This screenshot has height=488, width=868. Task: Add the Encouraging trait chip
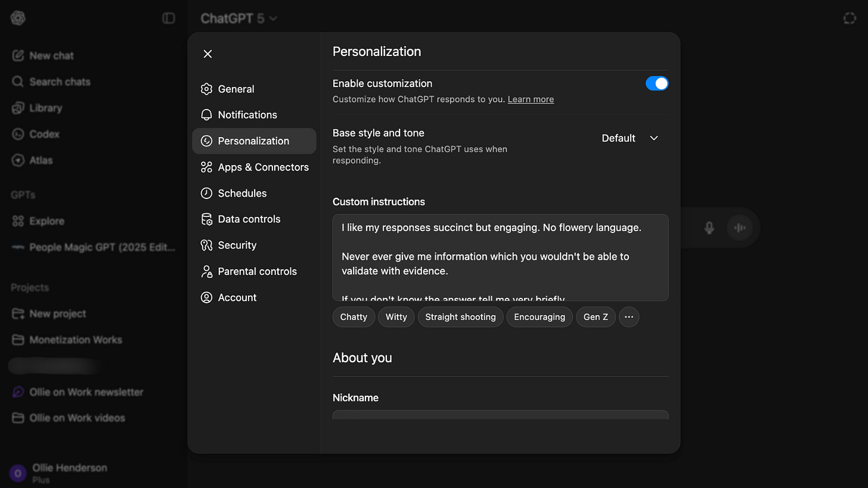(x=540, y=317)
